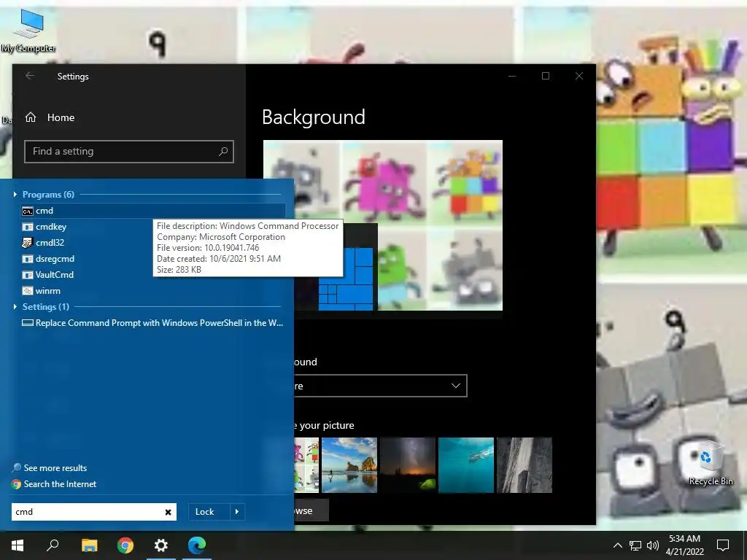Open Settings Home page
Image resolution: width=747 pixels, height=560 pixels.
point(50,117)
